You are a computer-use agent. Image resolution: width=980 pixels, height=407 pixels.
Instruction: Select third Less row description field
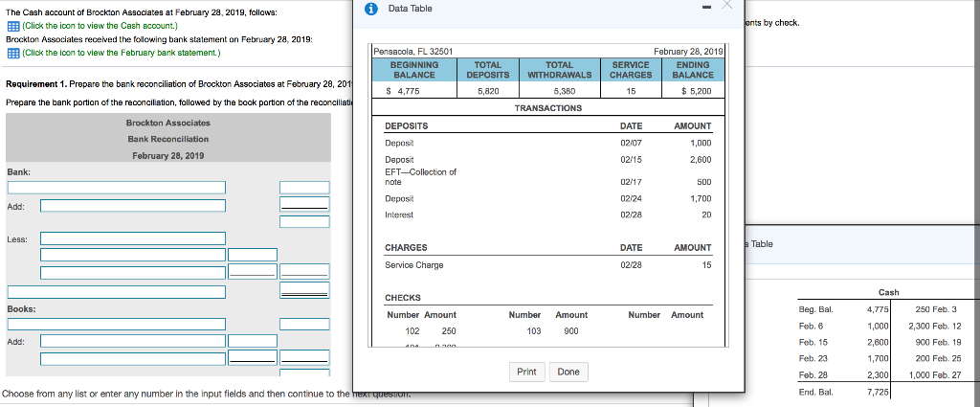click(133, 273)
